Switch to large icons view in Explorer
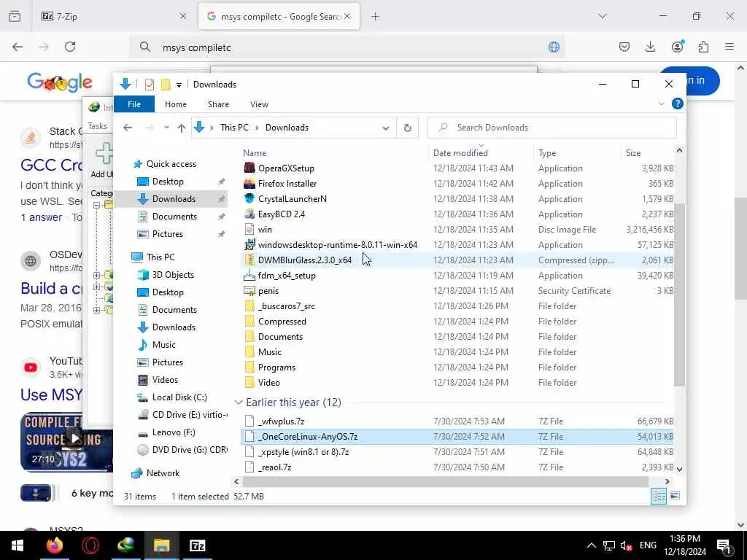747x560 pixels. coord(675,496)
